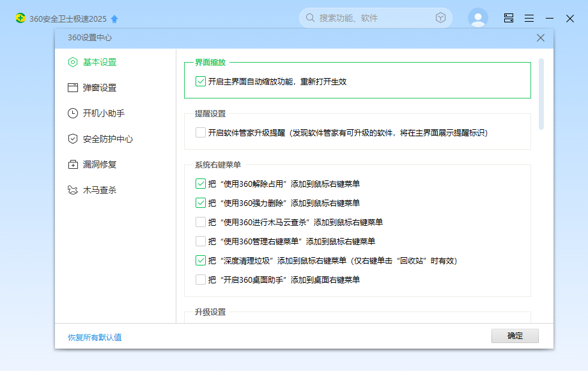Click the 开机小助手 clock icon
This screenshot has width=588, height=371.
click(x=73, y=113)
